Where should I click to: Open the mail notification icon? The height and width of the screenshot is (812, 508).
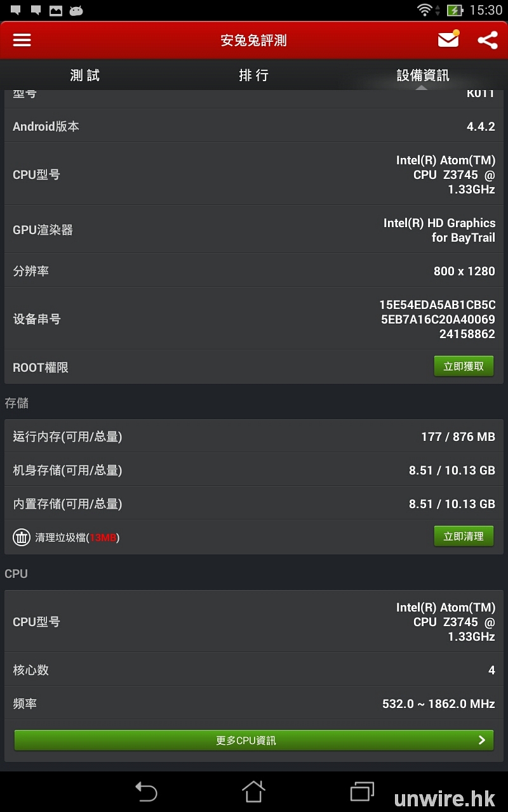tap(448, 39)
